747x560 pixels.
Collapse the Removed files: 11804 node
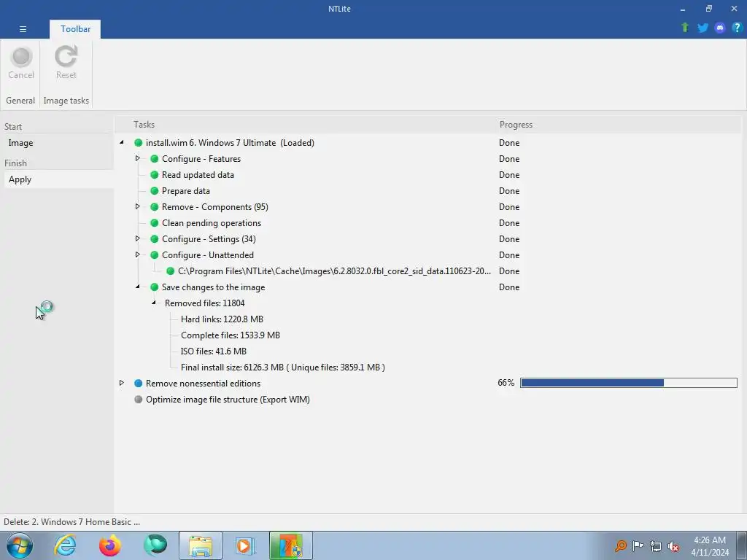pyautogui.click(x=154, y=303)
